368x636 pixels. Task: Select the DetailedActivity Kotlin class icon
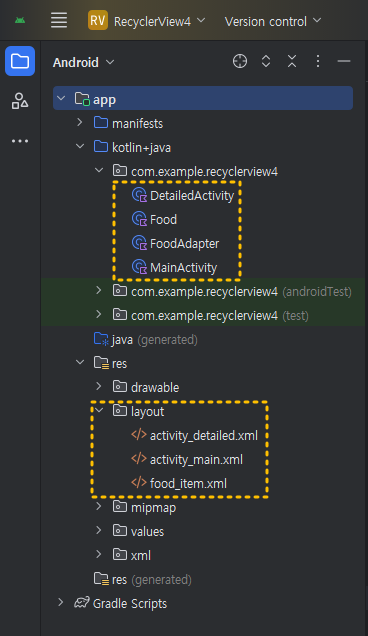tap(139, 195)
